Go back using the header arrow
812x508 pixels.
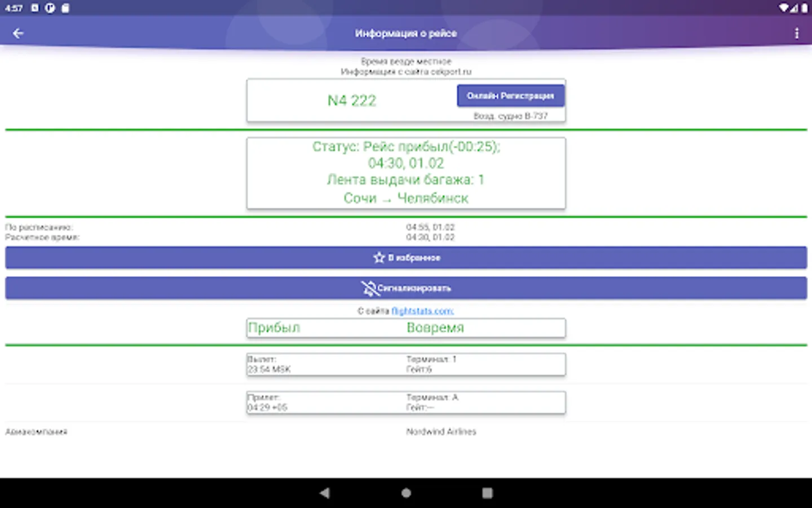point(18,33)
